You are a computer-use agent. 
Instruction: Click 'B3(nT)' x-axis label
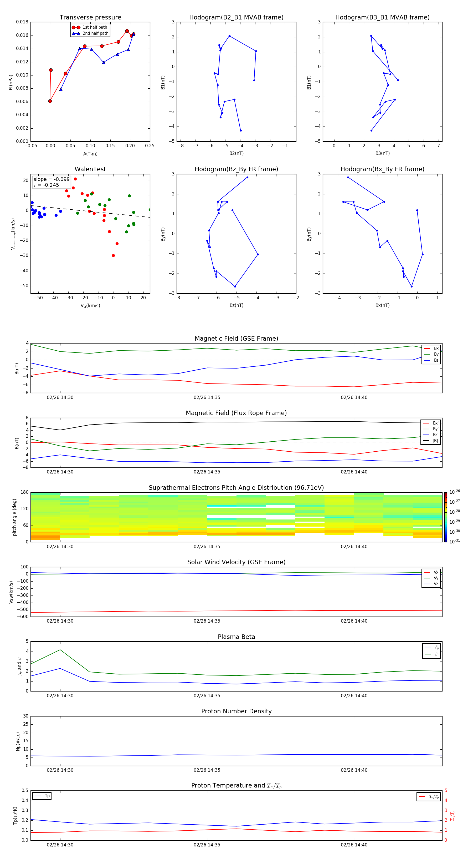(382, 154)
